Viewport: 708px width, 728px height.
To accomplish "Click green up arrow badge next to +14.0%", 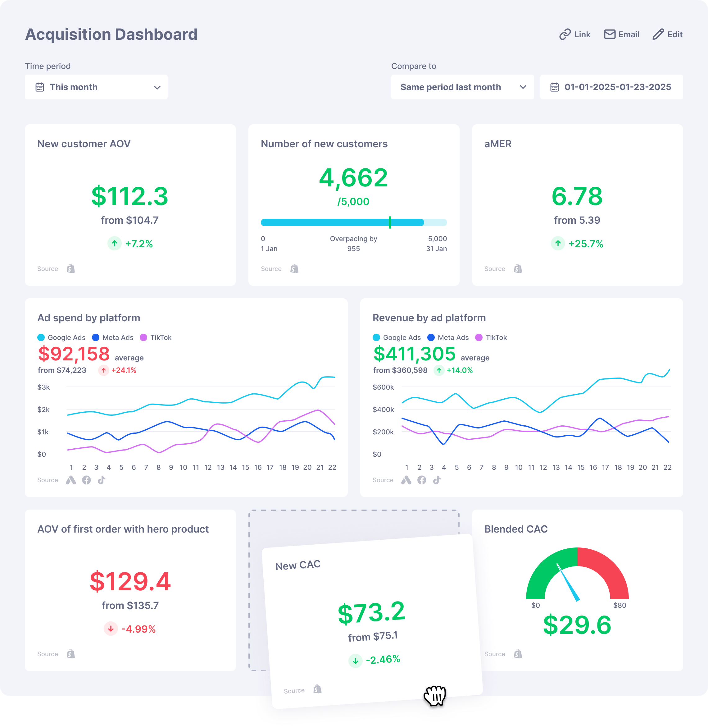I will (439, 370).
